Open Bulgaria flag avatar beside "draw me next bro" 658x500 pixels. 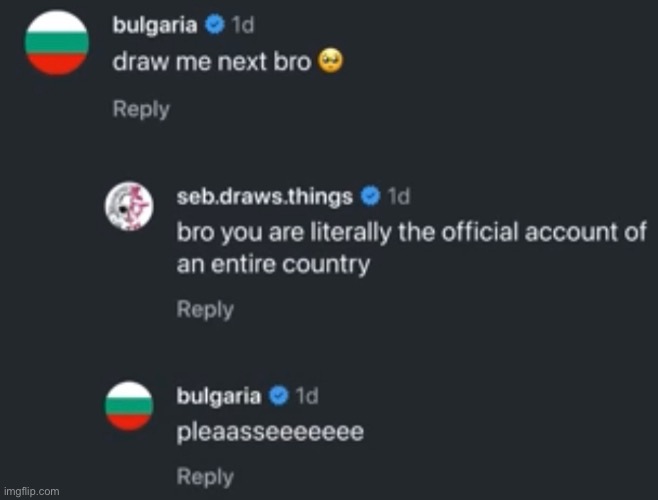pos(55,42)
